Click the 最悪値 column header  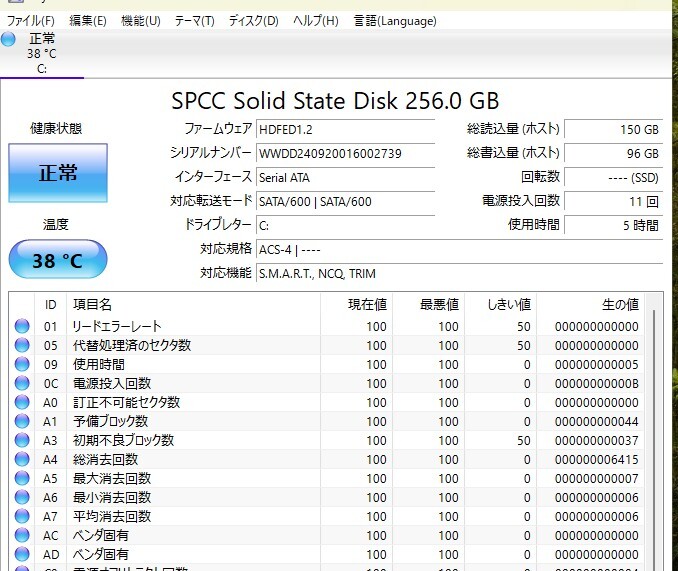(x=429, y=305)
